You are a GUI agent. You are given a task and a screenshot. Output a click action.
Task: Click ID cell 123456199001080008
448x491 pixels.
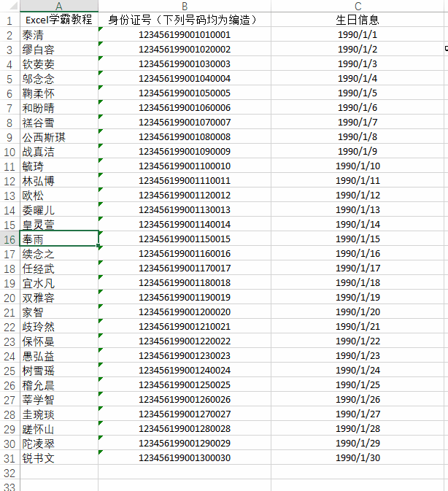(x=185, y=137)
